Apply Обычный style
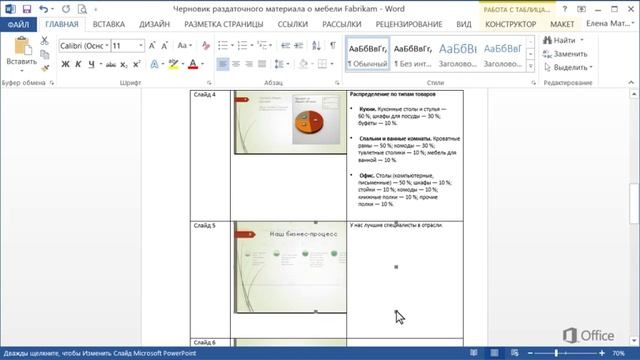This screenshot has width=640, height=360. click(x=367, y=55)
